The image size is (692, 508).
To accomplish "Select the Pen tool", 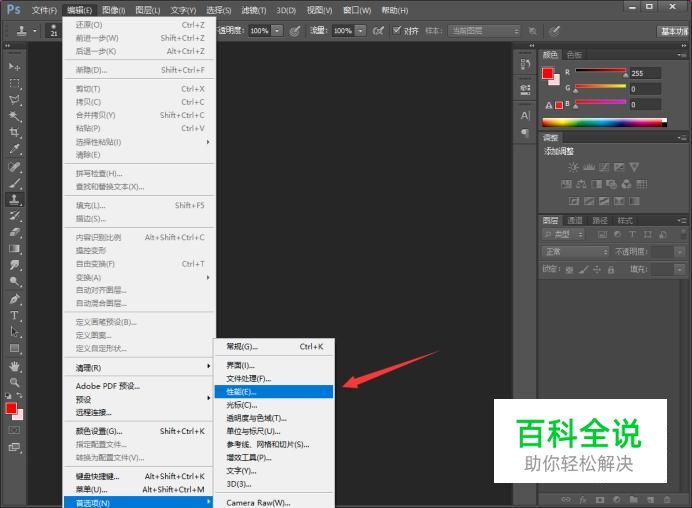I will [x=14, y=299].
